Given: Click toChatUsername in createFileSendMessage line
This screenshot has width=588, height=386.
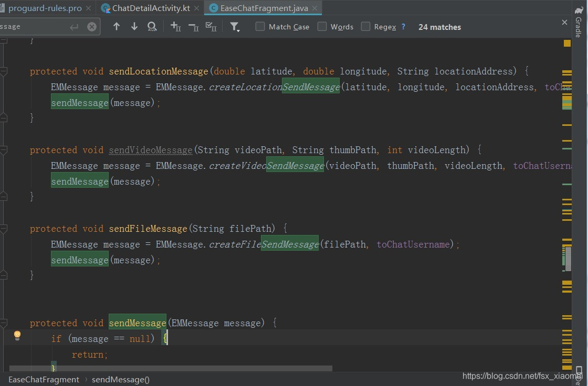Looking at the screenshot, I should click(413, 244).
